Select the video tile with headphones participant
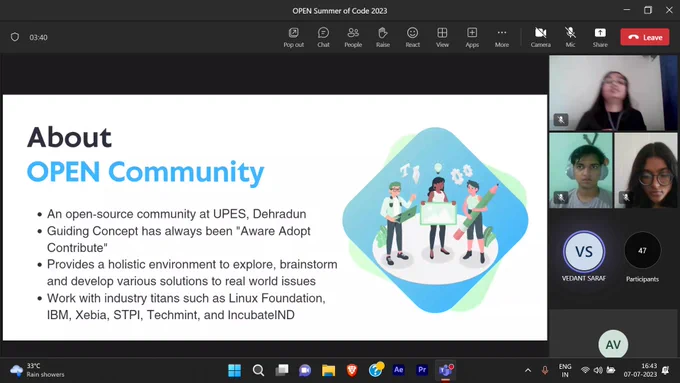The height and width of the screenshot is (383, 680). (581, 170)
